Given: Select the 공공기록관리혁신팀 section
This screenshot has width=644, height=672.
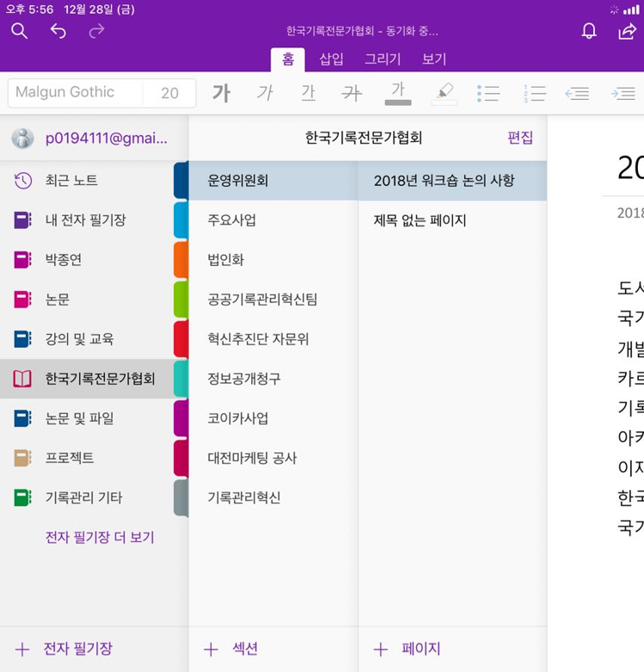Looking at the screenshot, I should (x=273, y=299).
